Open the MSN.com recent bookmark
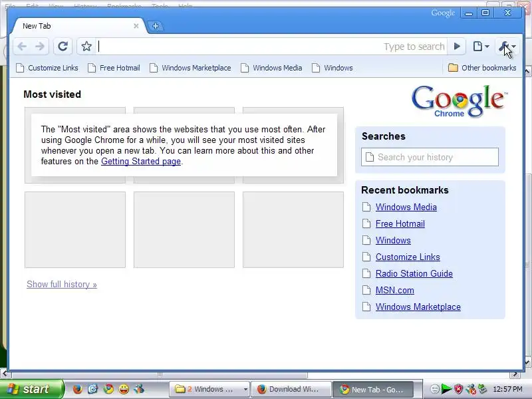Viewport: 532px width, 399px height. click(394, 290)
